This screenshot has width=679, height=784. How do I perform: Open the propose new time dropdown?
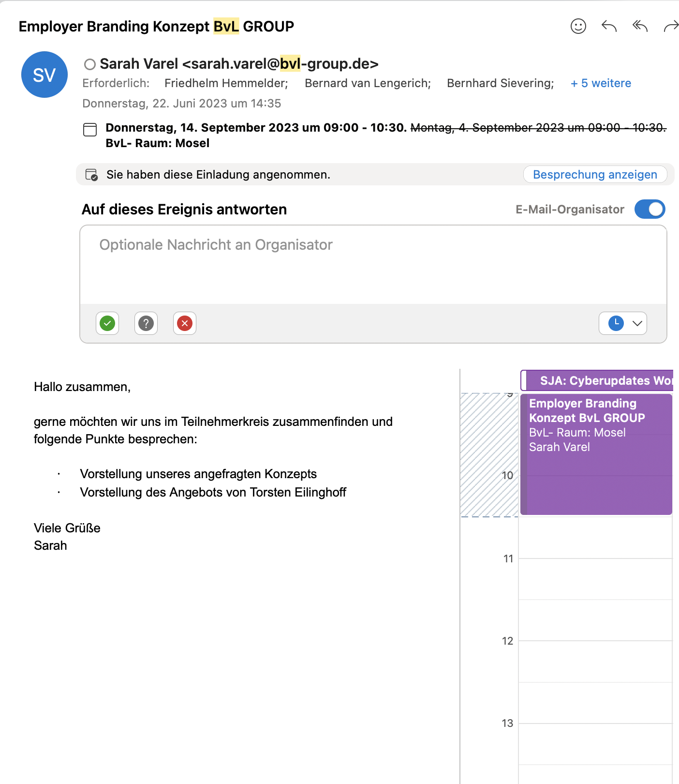(x=623, y=323)
